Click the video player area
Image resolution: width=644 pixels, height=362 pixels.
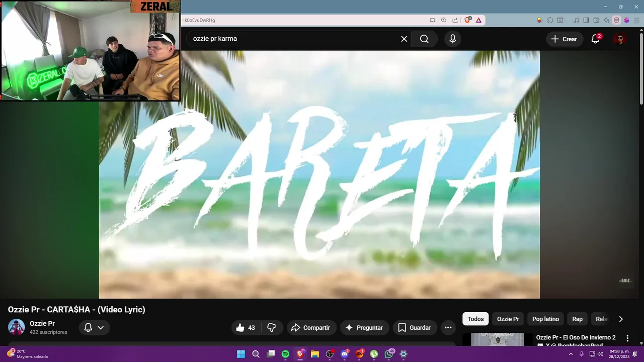pos(319,174)
